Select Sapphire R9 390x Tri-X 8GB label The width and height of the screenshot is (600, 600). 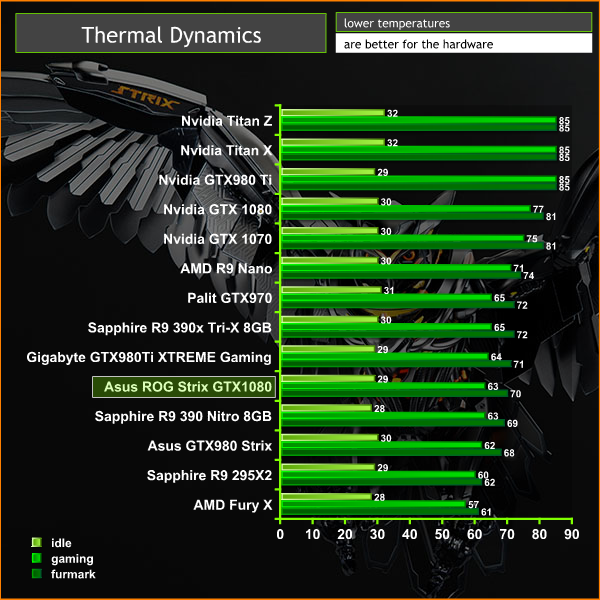click(180, 328)
